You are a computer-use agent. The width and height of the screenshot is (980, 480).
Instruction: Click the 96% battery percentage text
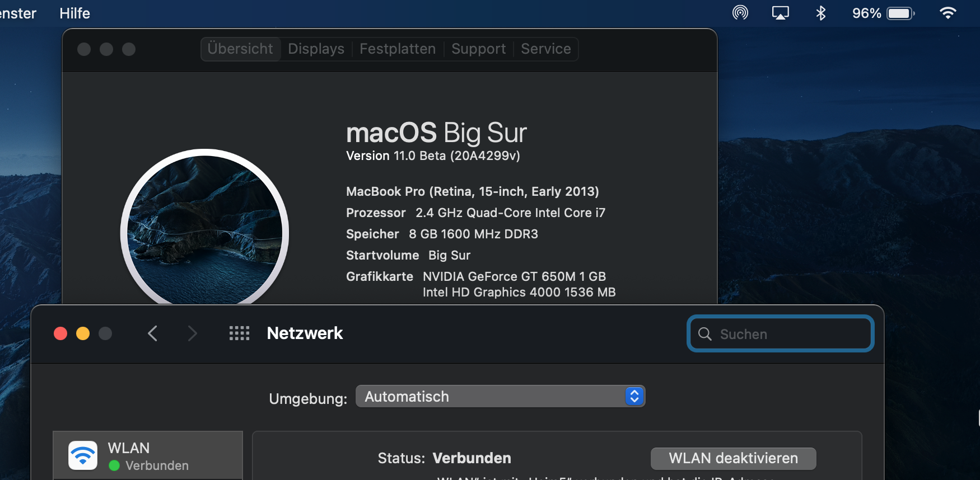coord(866,13)
